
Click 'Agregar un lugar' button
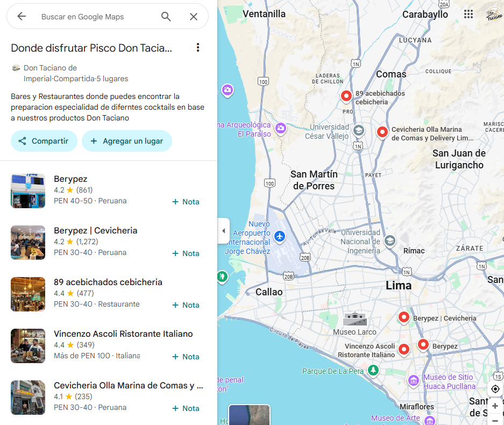(x=127, y=141)
